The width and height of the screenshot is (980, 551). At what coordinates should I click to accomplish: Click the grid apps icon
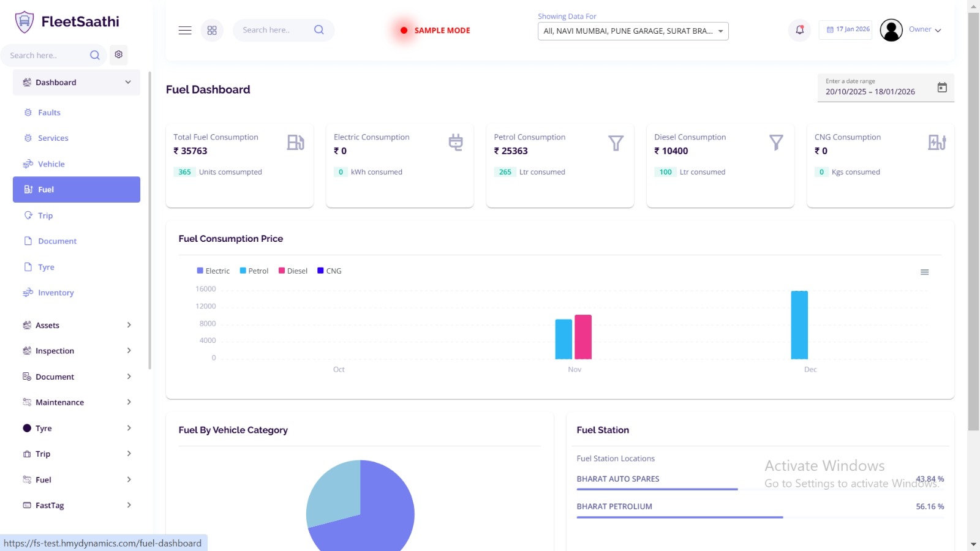(212, 30)
